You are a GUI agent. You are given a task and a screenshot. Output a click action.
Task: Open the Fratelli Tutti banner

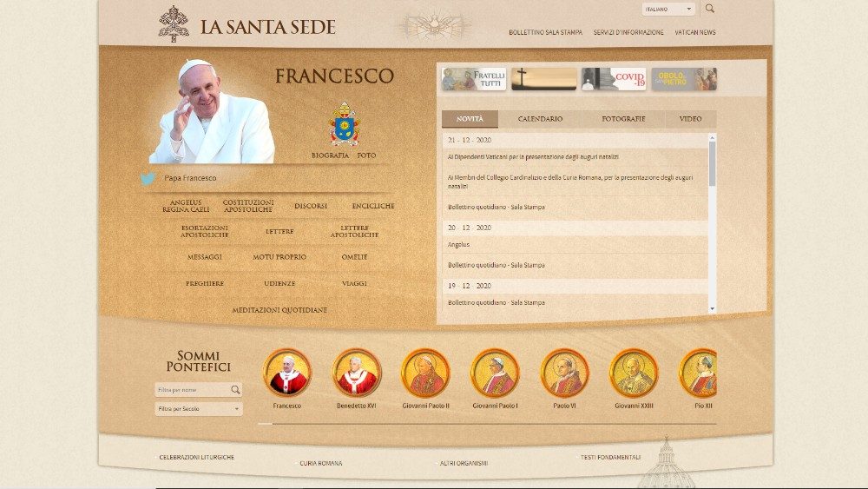tap(473, 79)
